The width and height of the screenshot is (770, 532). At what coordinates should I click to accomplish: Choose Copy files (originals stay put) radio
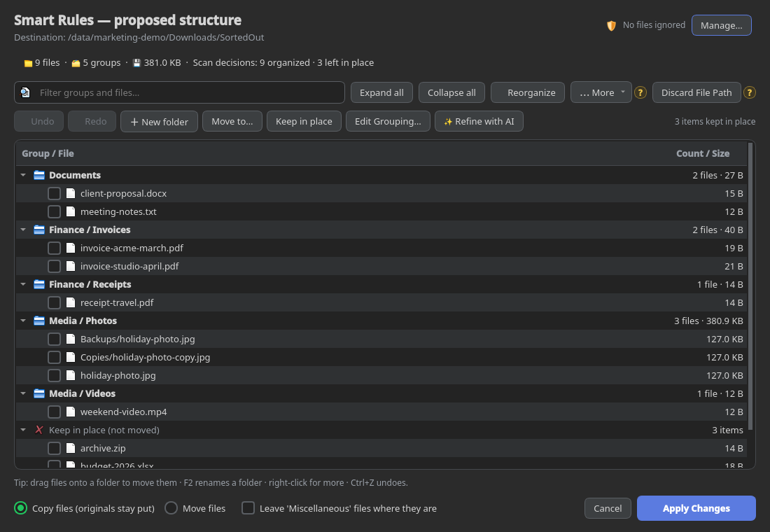point(20,508)
